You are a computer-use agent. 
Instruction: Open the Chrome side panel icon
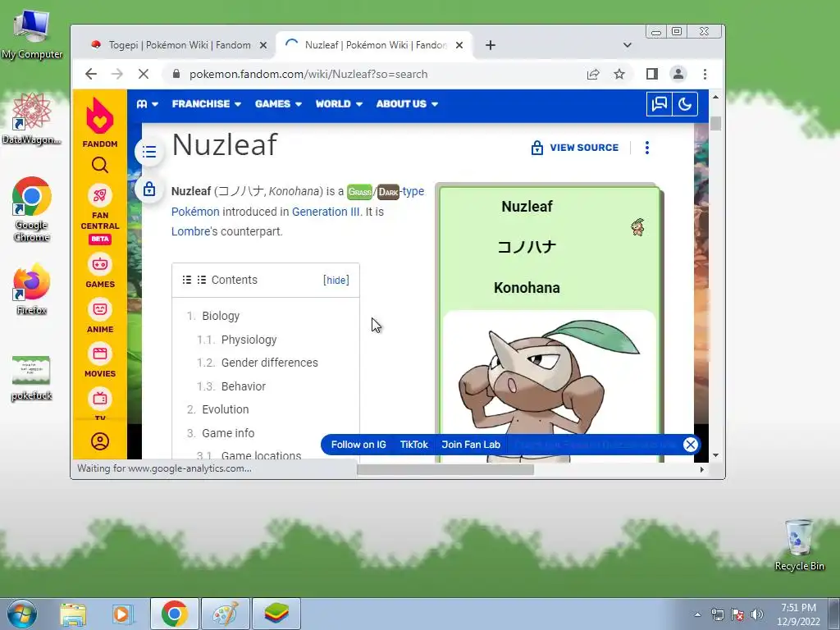(x=651, y=74)
